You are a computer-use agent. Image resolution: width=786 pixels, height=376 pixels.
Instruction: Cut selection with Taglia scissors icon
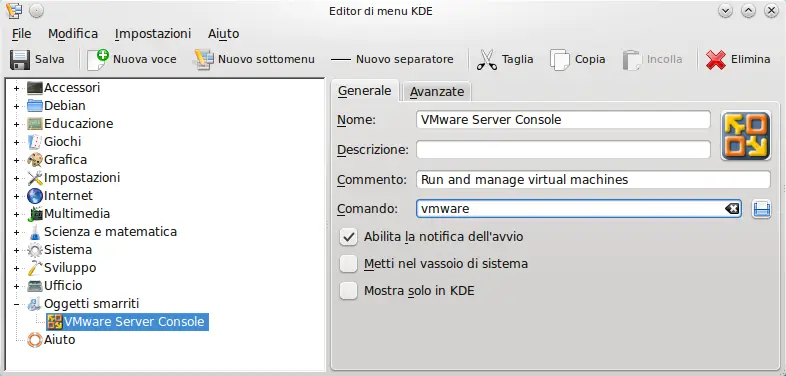[486, 60]
